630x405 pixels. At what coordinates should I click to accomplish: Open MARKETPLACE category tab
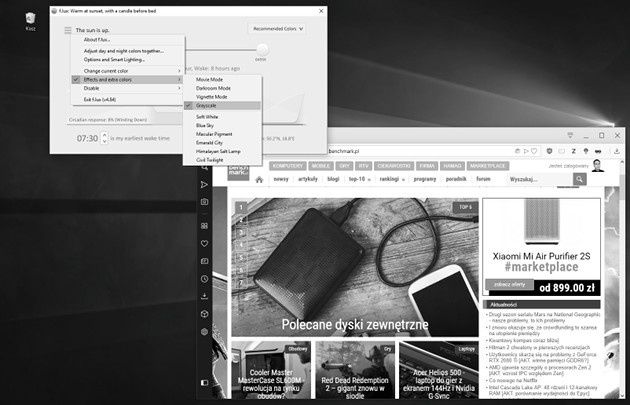pos(488,166)
